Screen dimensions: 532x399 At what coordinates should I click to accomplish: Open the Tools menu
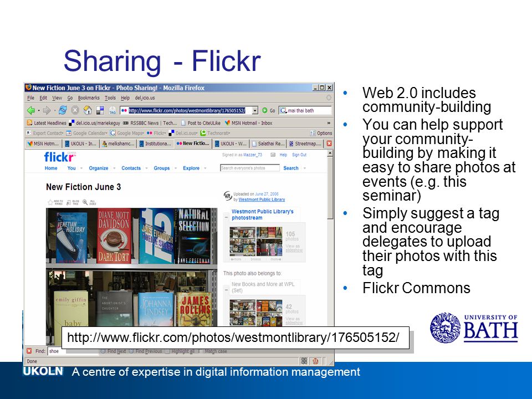coord(110,98)
